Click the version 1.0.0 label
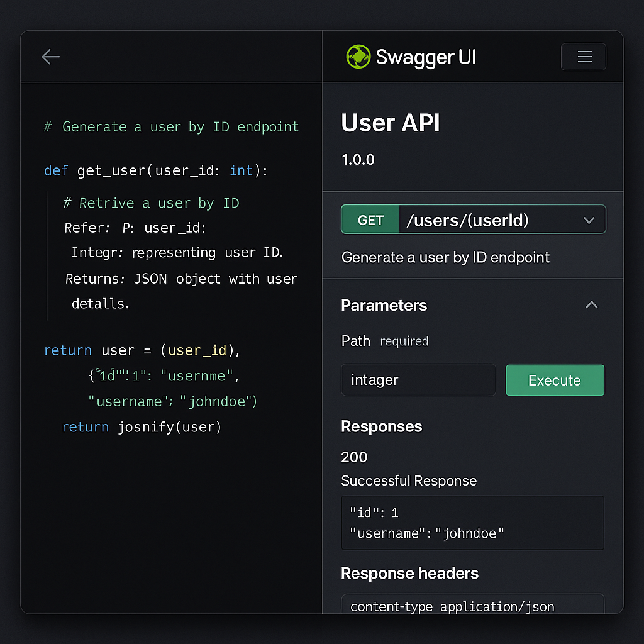Viewport: 644px width, 644px height. pos(357,160)
